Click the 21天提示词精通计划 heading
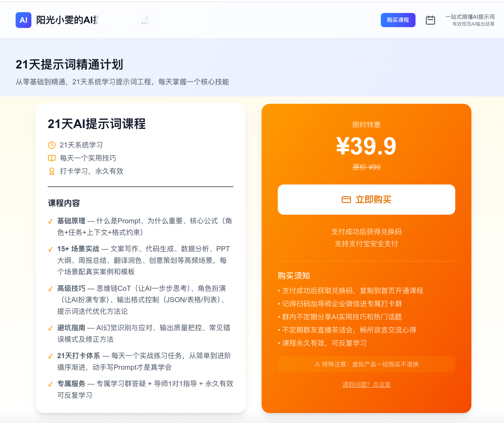The height and width of the screenshot is (423, 504). coord(69,65)
